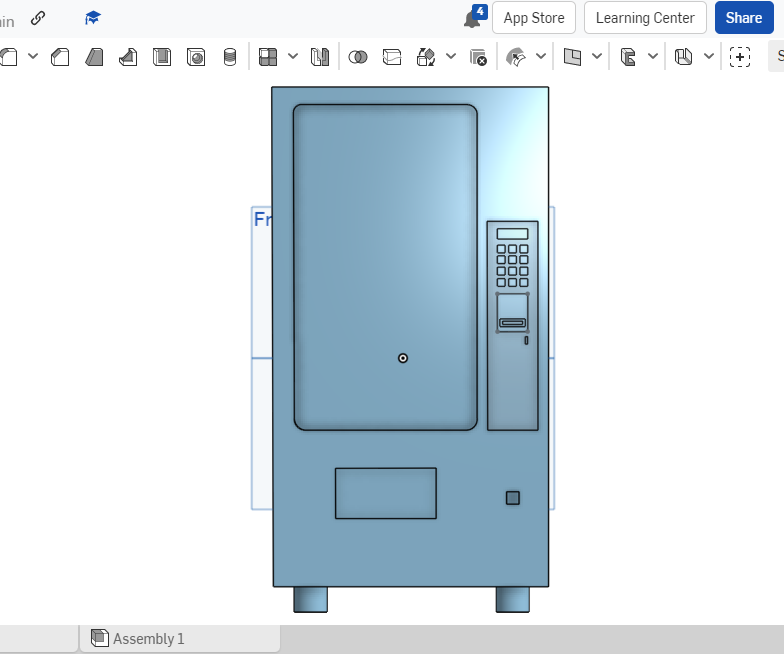Screen dimensions: 784x654
Task: Expand the pattern tool dropdown arrow
Action: 293,57
